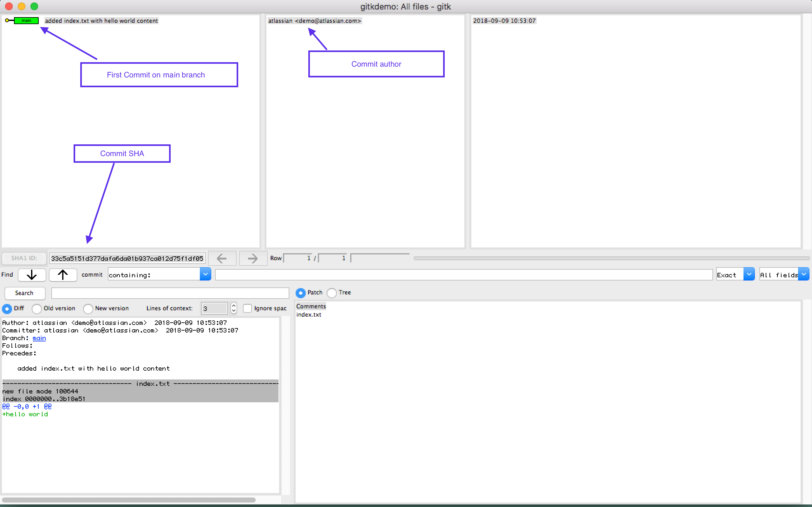This screenshot has height=507, width=812.
Task: Select the Tree view radio button
Action: [331, 293]
